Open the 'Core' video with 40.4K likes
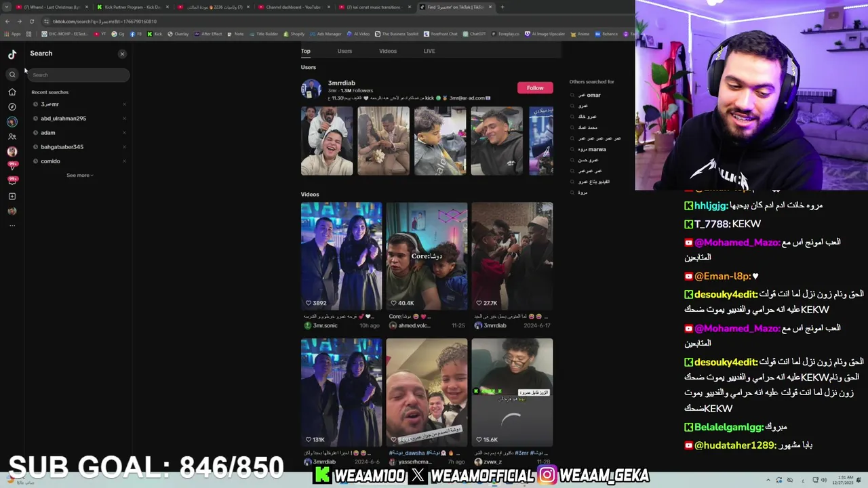Screen dimensions: 868x488 click(427, 256)
